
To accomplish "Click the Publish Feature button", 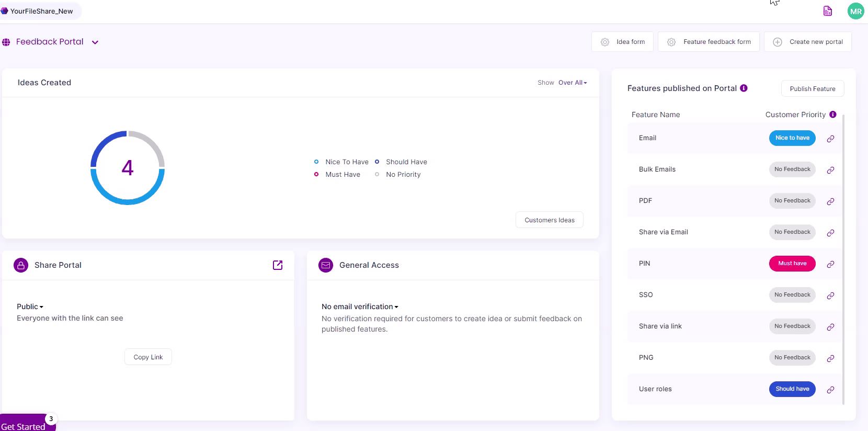I will [x=813, y=88].
